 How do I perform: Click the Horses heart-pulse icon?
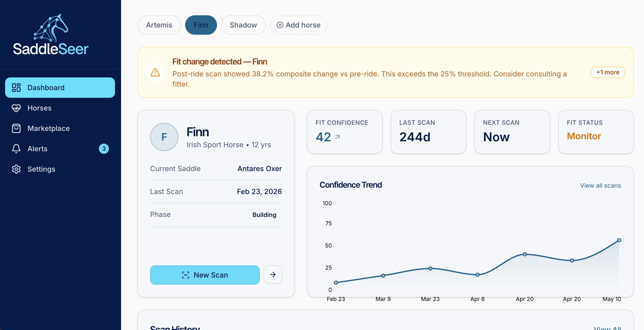[x=16, y=108]
